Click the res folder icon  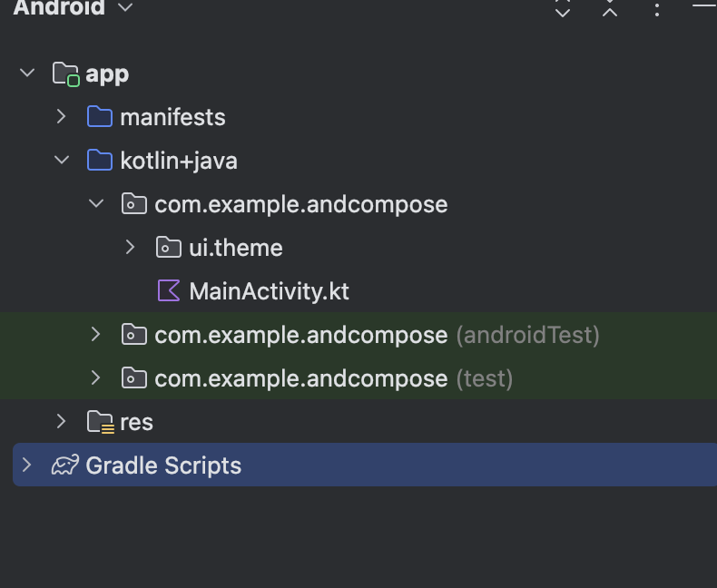tap(100, 422)
